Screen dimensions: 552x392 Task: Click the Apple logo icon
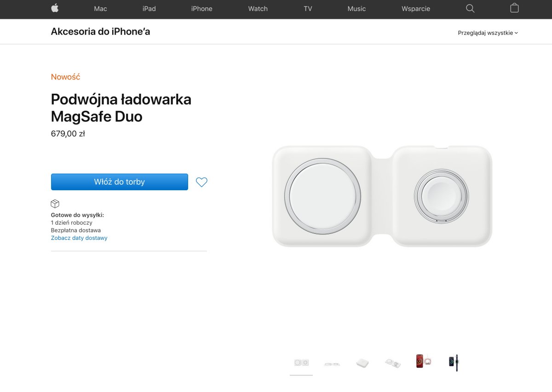55,8
